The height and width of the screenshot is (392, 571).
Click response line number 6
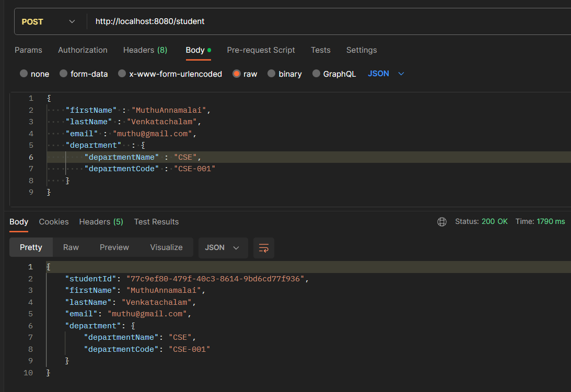point(30,326)
